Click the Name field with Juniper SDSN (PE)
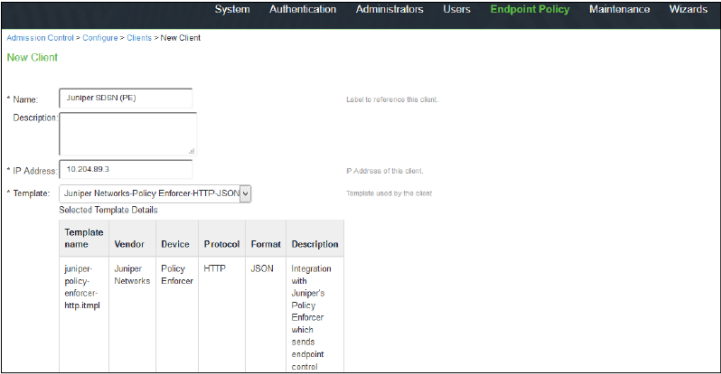The image size is (721, 374). pyautogui.click(x=126, y=98)
